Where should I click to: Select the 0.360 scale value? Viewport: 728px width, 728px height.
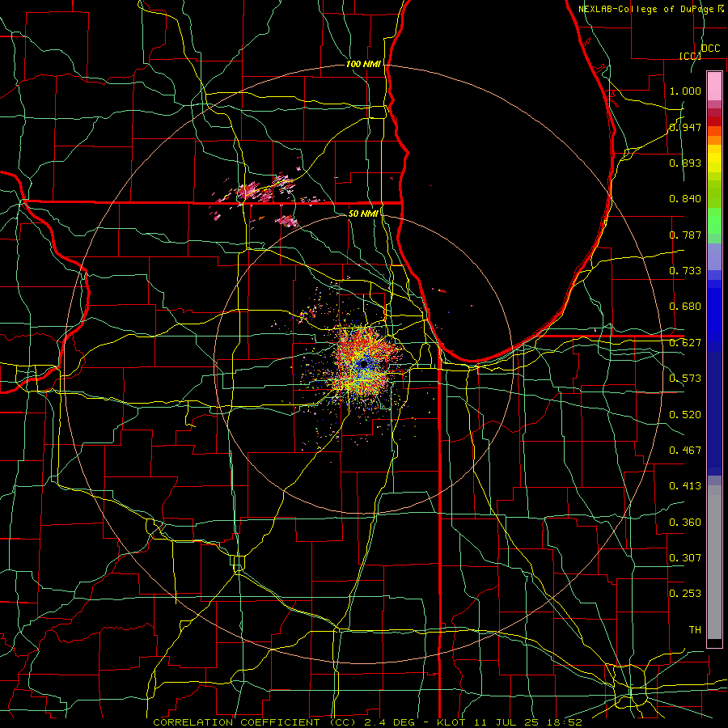tap(685, 523)
